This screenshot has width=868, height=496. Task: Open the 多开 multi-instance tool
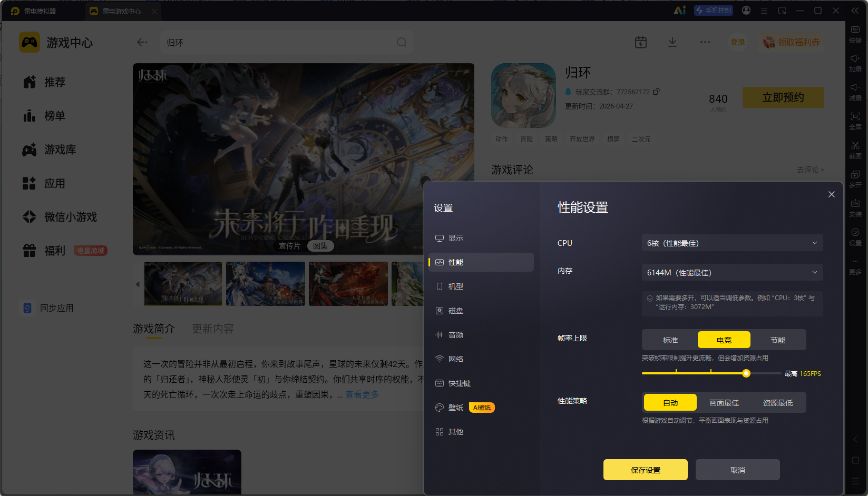855,179
